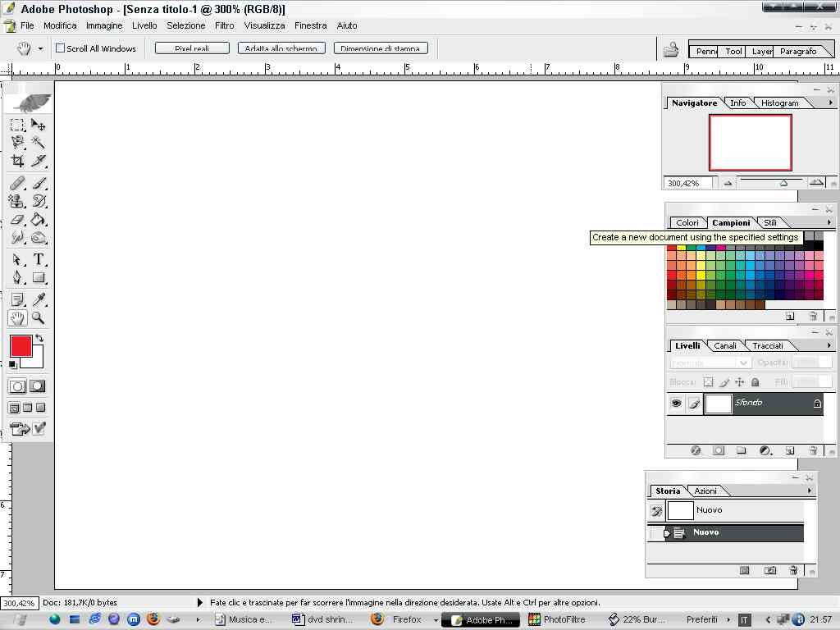Select the Rectangle shape tool
Screen dimensions: 840x630
pos(38,277)
